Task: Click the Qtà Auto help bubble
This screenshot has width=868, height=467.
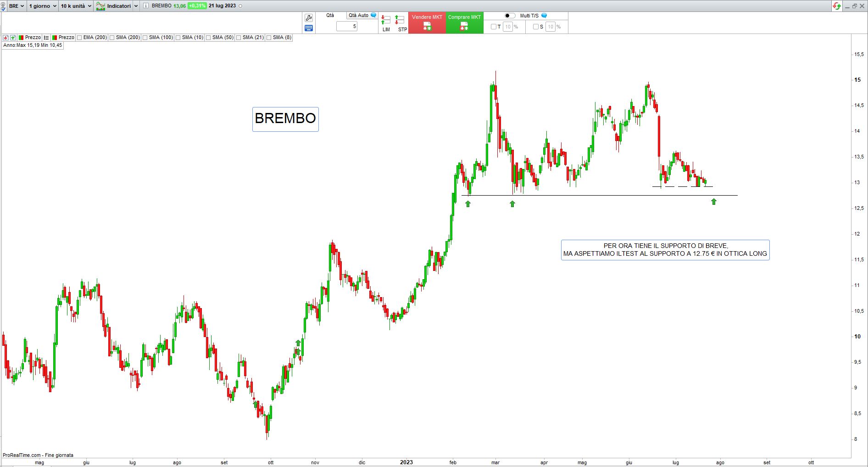Action: pos(374,15)
